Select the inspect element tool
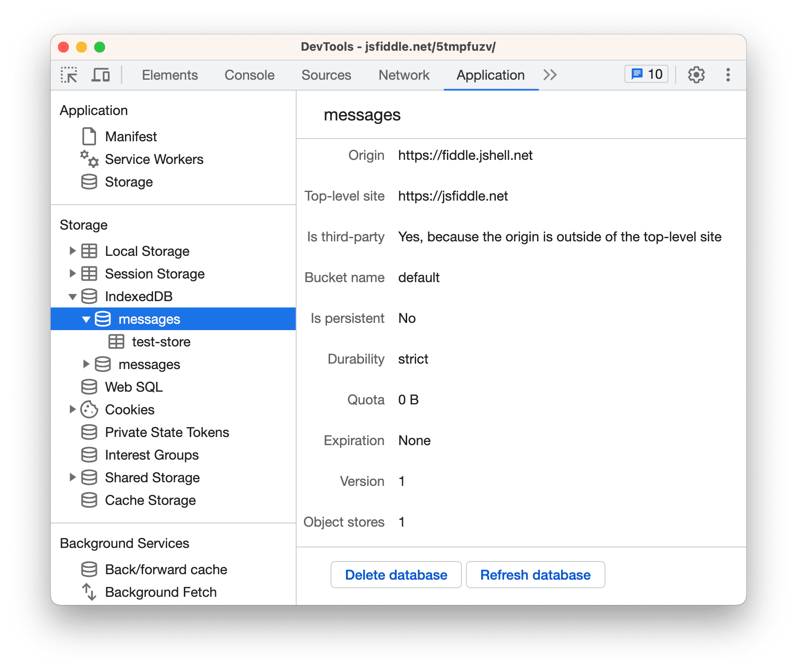 coord(69,74)
